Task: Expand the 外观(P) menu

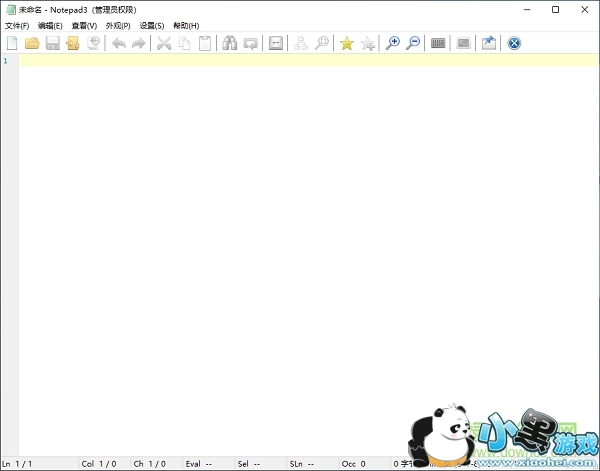Action: pos(118,25)
